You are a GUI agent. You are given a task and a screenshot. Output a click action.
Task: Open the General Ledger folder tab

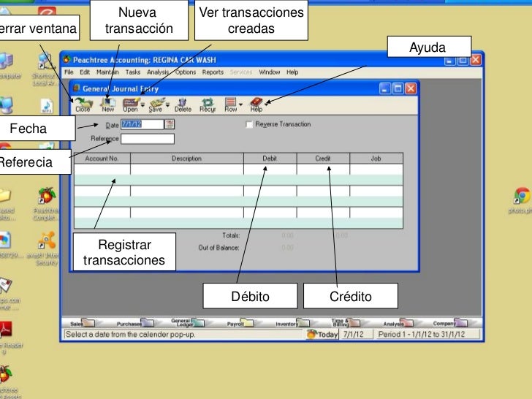click(x=187, y=322)
